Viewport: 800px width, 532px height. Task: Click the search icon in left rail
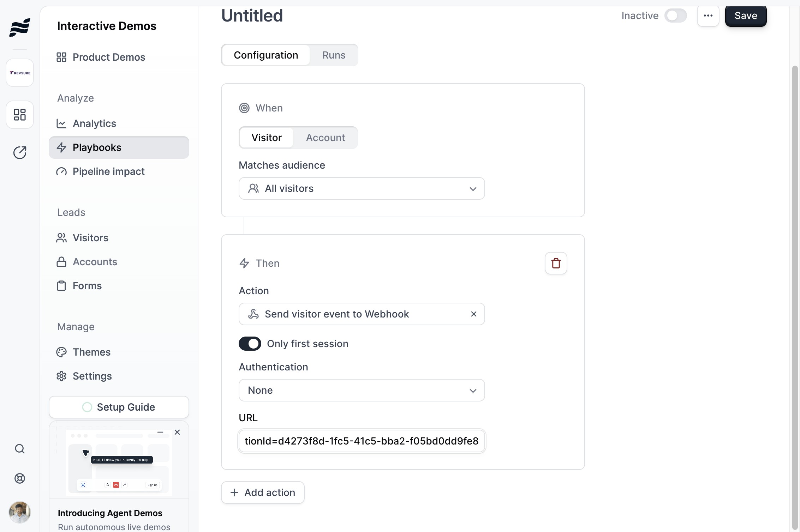[x=20, y=449]
